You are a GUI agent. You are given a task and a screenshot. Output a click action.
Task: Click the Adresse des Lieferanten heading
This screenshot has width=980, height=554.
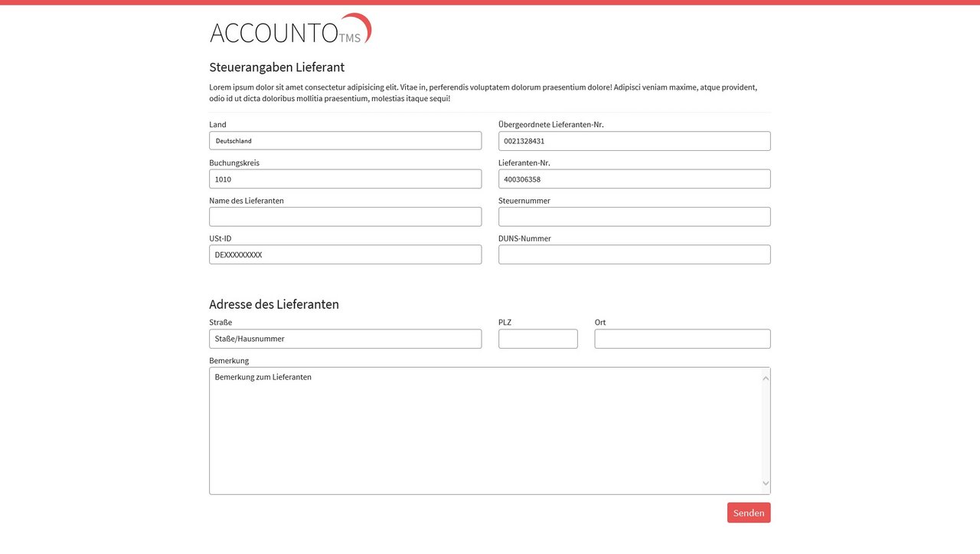(274, 304)
